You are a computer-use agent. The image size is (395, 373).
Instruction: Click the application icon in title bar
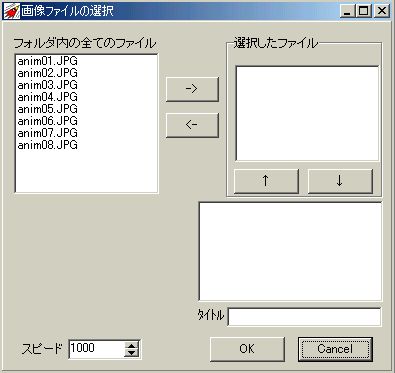coord(11,11)
